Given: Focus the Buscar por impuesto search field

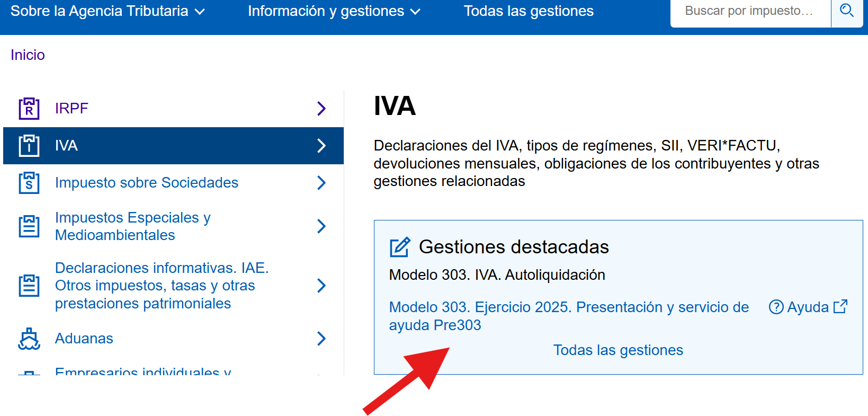Looking at the screenshot, I should click(x=750, y=11).
